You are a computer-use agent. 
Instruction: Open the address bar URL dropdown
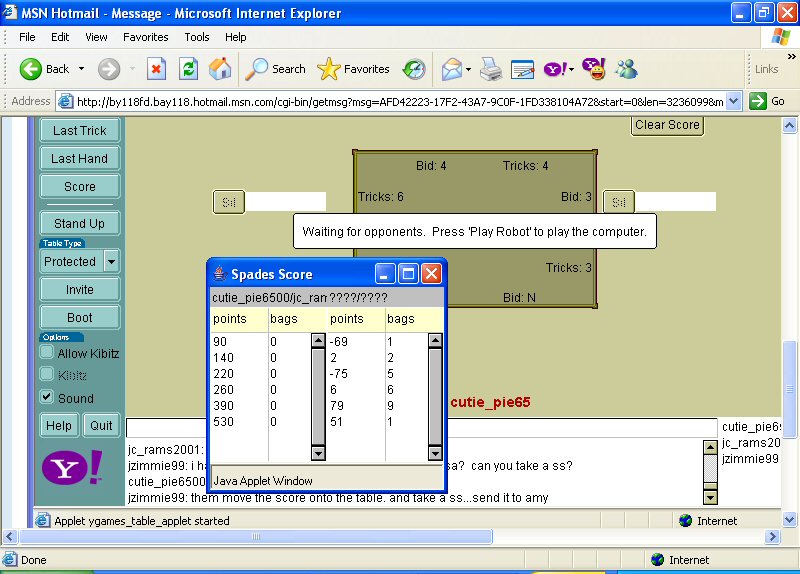click(733, 101)
